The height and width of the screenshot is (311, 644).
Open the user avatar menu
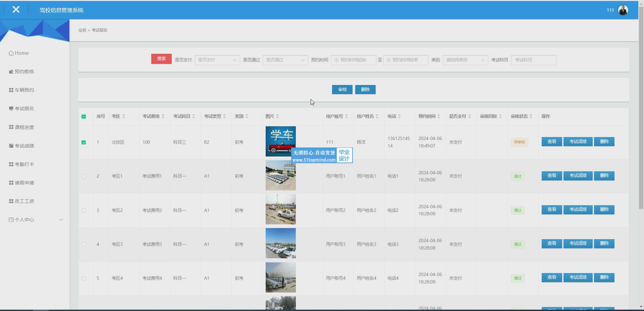click(x=623, y=10)
